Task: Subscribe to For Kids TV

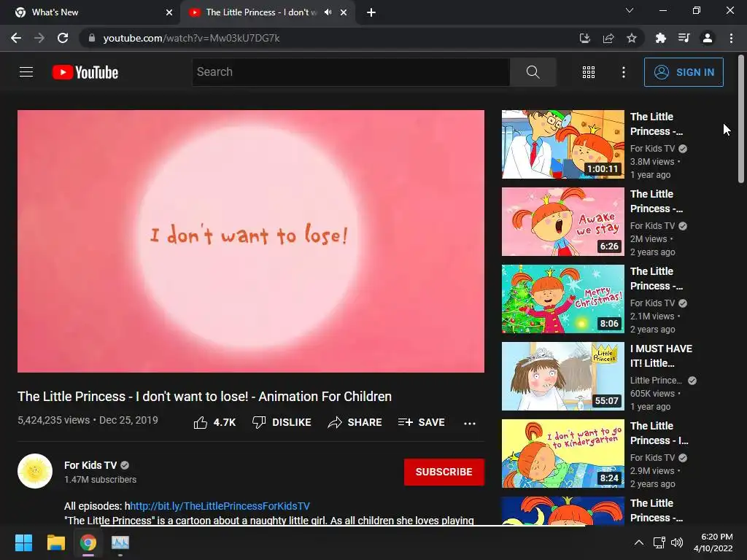Action: point(444,472)
